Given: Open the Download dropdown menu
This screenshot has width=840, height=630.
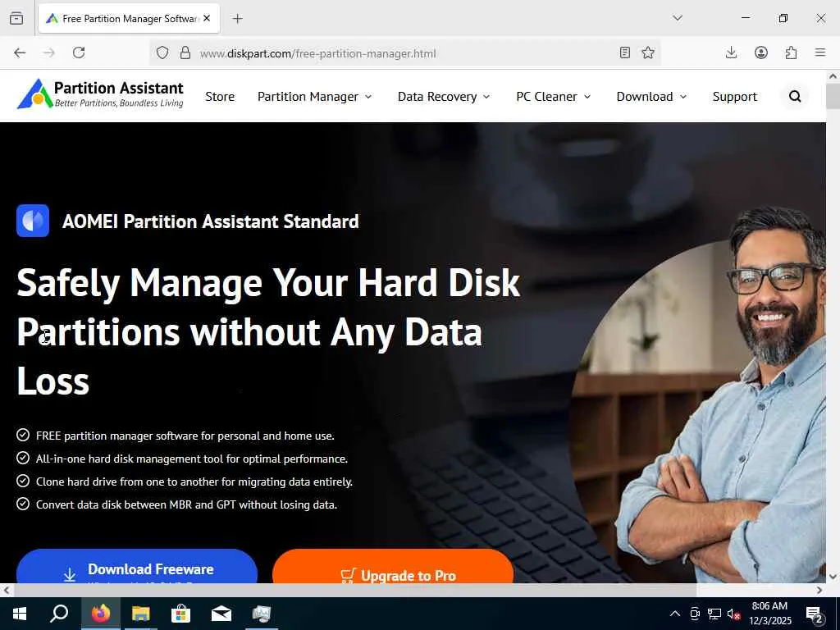Looking at the screenshot, I should 651,97.
